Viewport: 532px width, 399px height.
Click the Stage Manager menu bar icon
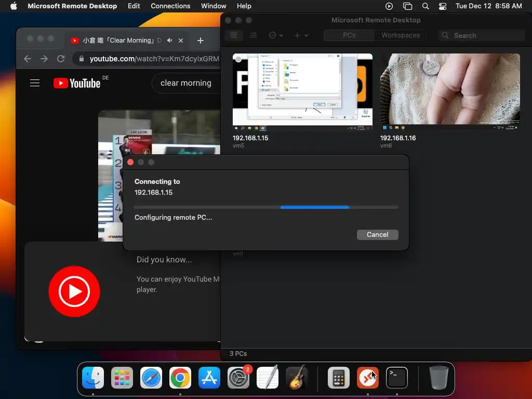pos(407,6)
